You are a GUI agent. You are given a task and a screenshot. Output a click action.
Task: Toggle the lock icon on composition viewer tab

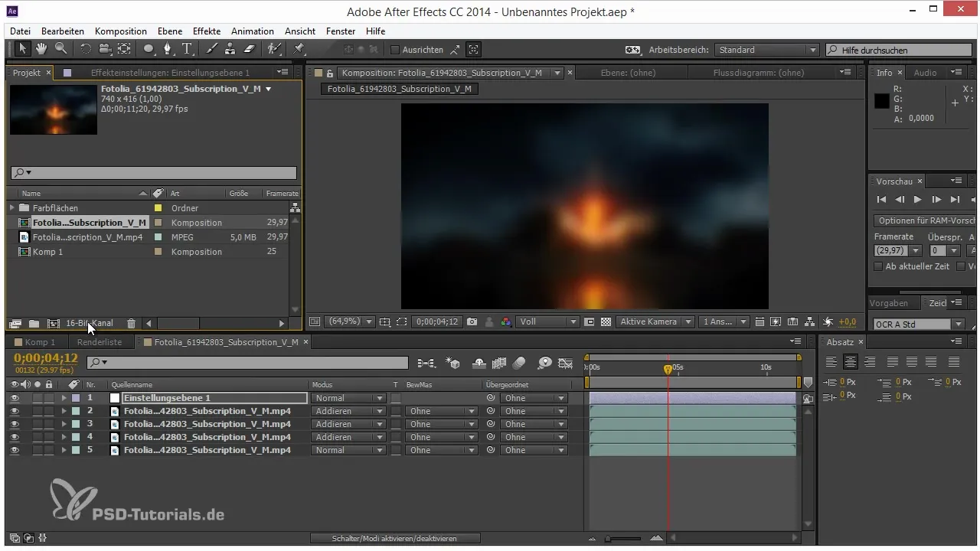(x=330, y=73)
